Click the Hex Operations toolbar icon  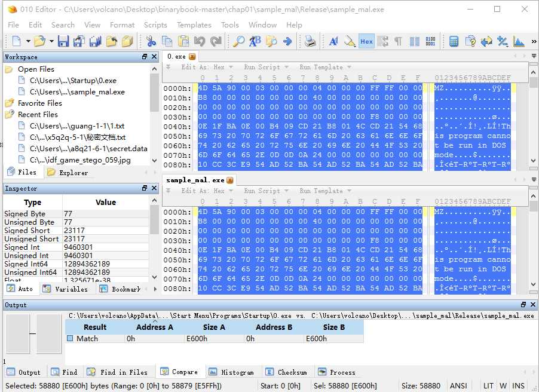pos(503,42)
